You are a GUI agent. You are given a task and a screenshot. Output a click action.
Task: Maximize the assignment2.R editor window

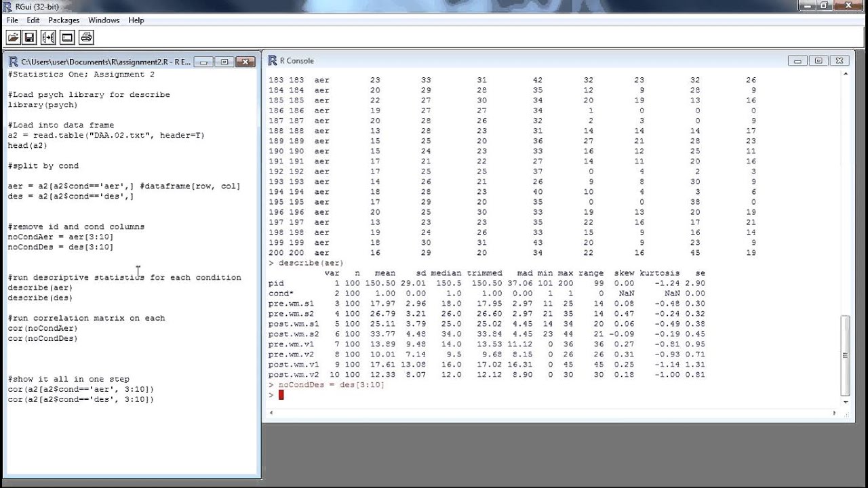224,62
